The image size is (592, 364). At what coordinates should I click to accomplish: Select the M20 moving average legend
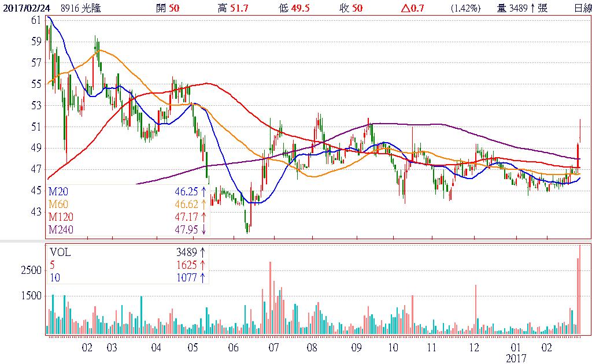pos(58,191)
